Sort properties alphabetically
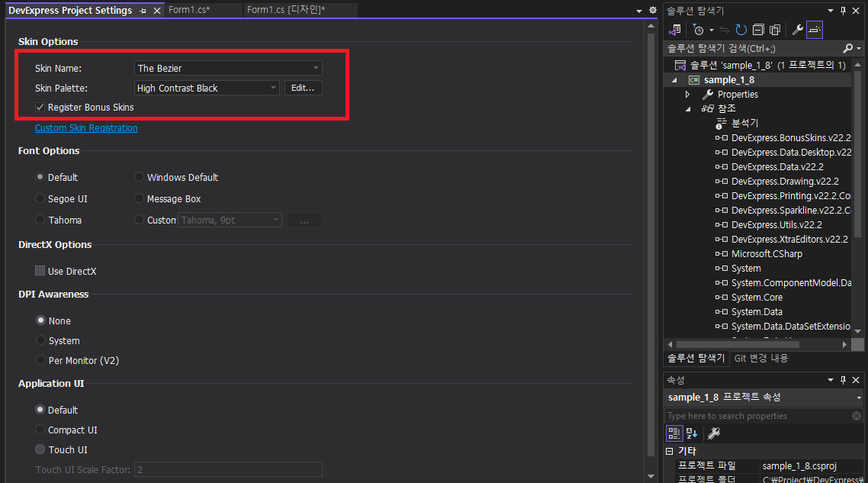868x483 pixels. (692, 433)
